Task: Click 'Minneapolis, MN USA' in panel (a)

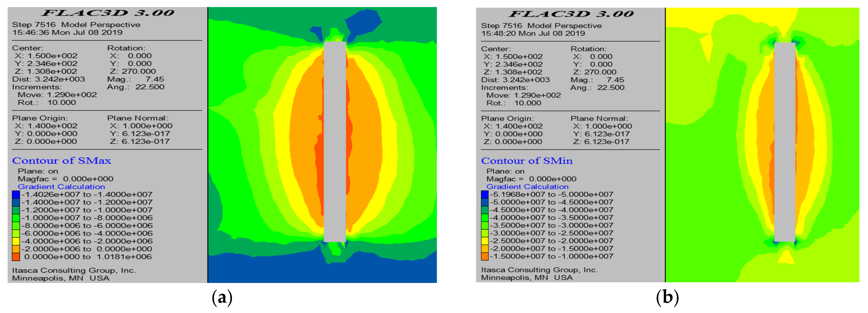Action: pos(61,278)
